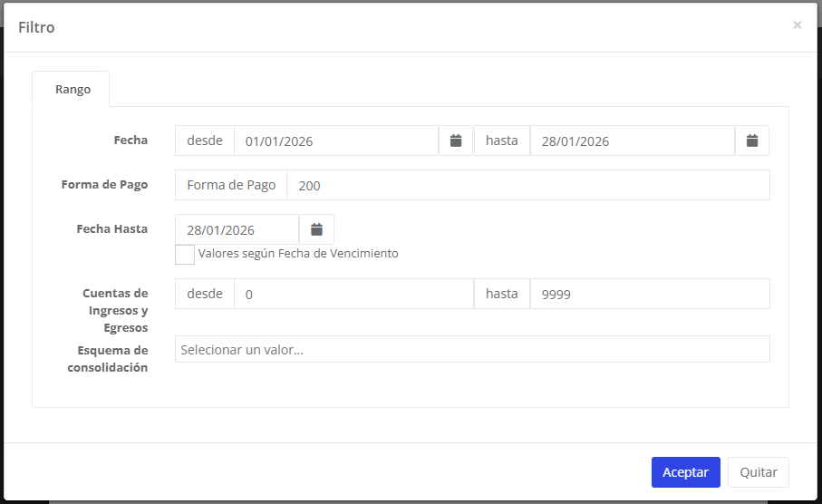Viewport: 822px width, 504px height.
Task: Click the Fecha Hasta date input
Action: [237, 229]
